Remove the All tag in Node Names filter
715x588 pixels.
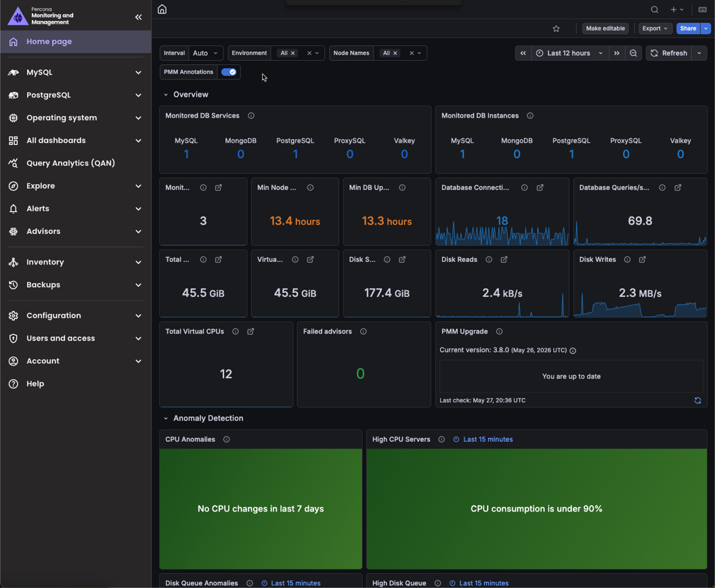click(x=395, y=53)
